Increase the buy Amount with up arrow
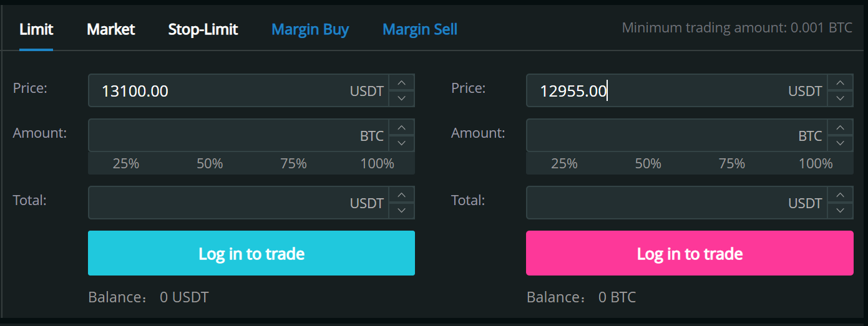This screenshot has width=868, height=326. tap(401, 128)
